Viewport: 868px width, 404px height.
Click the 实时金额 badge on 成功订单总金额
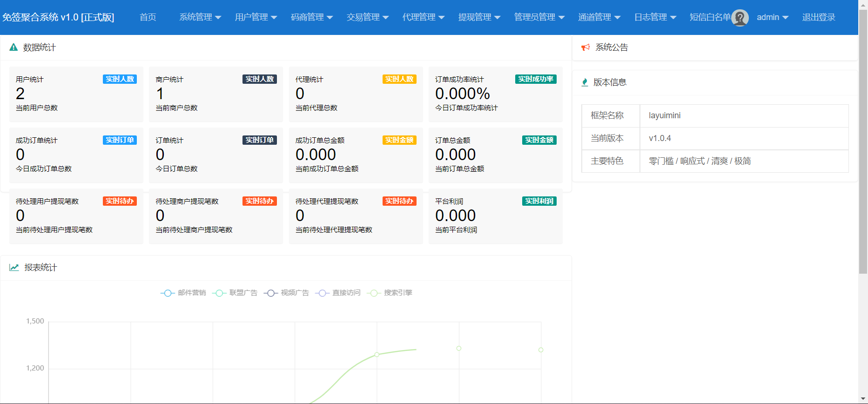click(x=399, y=140)
